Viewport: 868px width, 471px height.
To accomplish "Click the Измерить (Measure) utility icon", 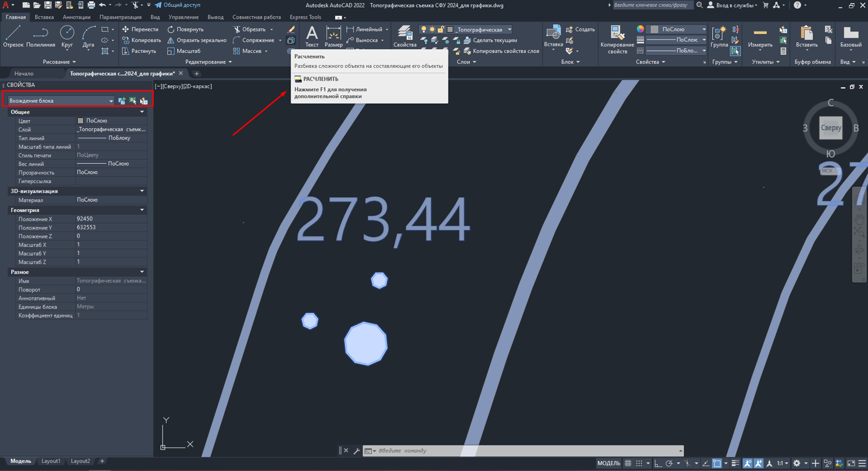I will pos(760,36).
